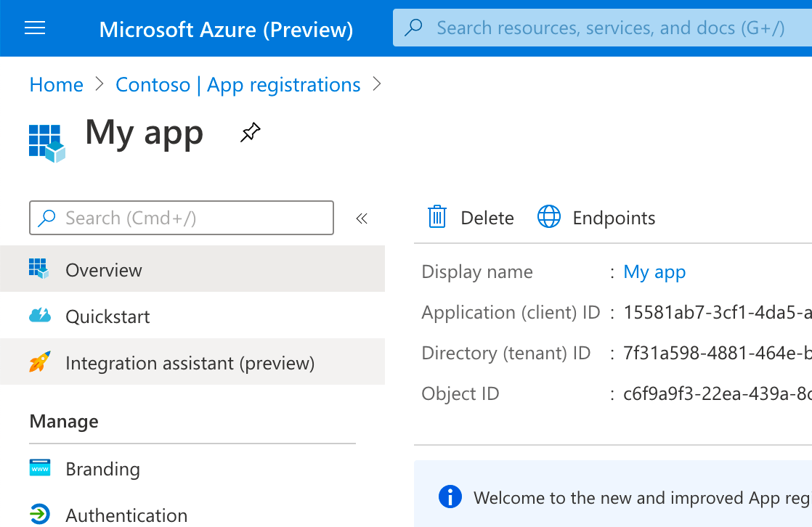Select the Directory (tenant) ID value
Screen dimensions: 812x527
point(718,353)
